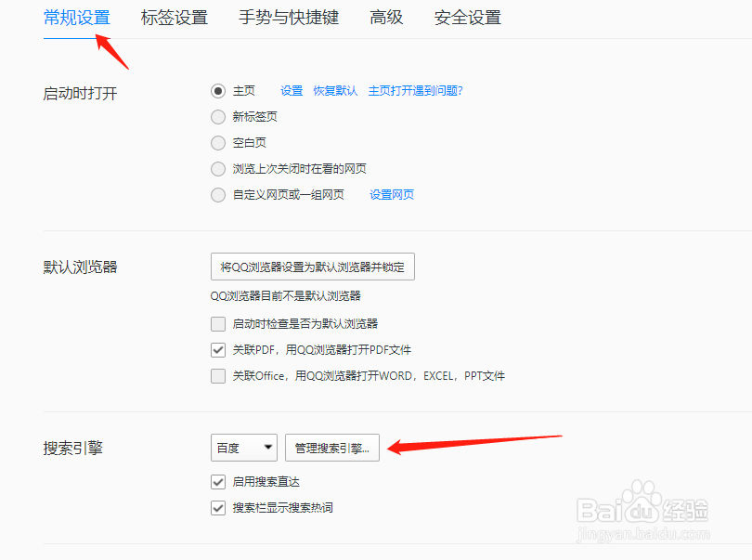752x560 pixels.
Task: Open the 百度 search engine dropdown
Action: click(244, 448)
